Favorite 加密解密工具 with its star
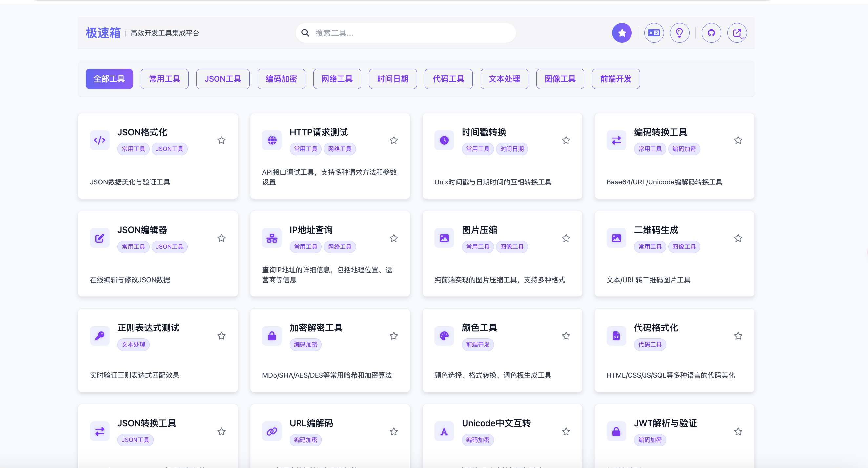868x468 pixels. (x=394, y=336)
